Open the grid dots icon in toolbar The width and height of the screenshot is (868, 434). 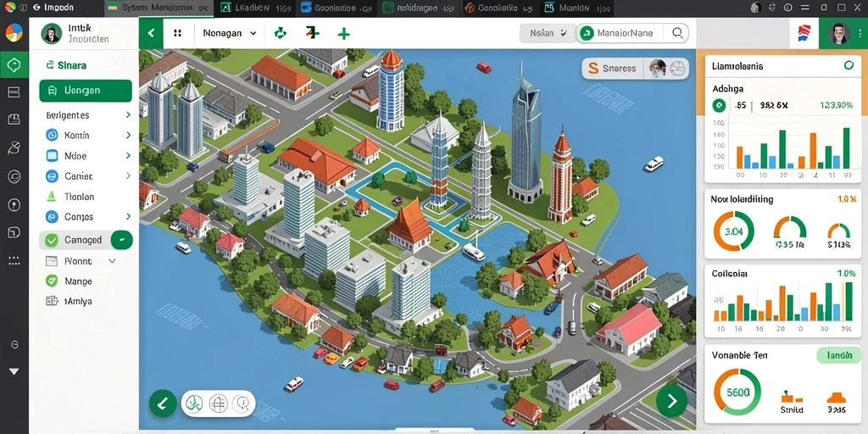pyautogui.click(x=177, y=33)
